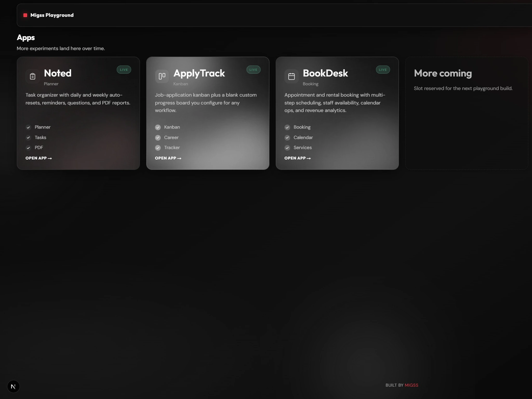The width and height of the screenshot is (532, 399).
Task: Click the checkmark next to Services
Action: 287,148
